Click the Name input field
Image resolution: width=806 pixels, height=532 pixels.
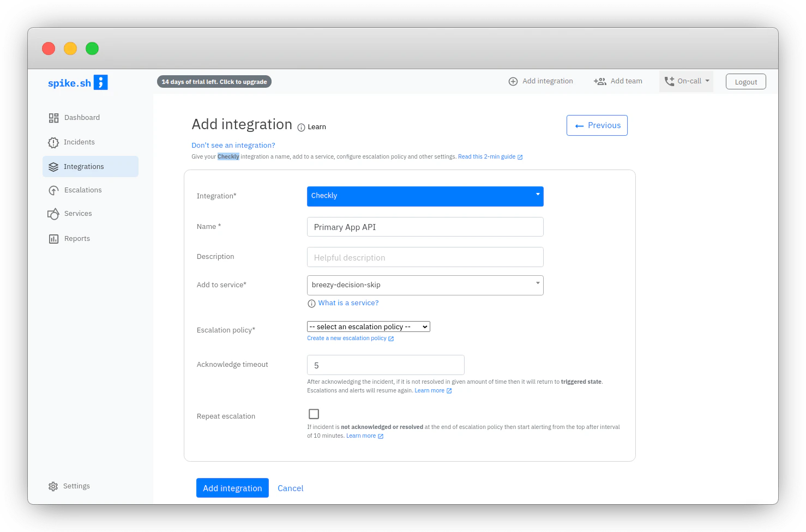[x=425, y=227]
